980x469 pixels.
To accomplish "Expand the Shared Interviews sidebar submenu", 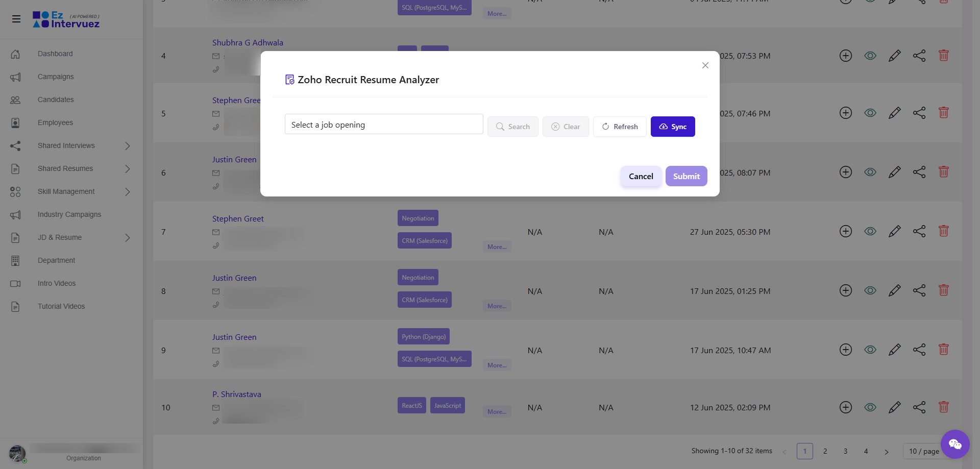I will [127, 146].
